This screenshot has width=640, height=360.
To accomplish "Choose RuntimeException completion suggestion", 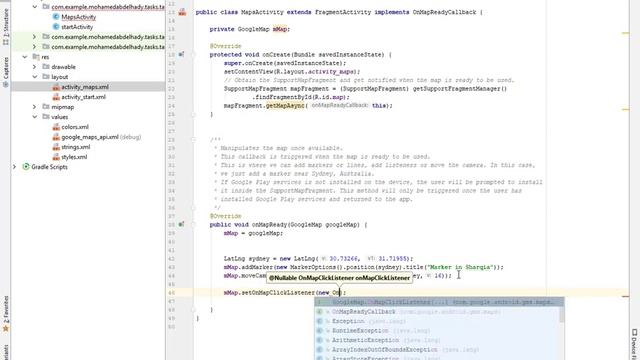I will [x=437, y=331].
